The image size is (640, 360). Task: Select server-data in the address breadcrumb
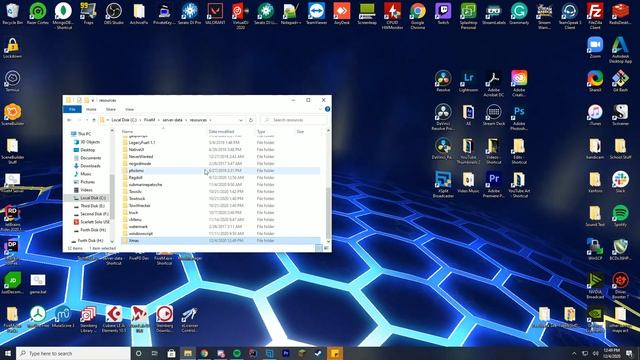tap(173, 120)
